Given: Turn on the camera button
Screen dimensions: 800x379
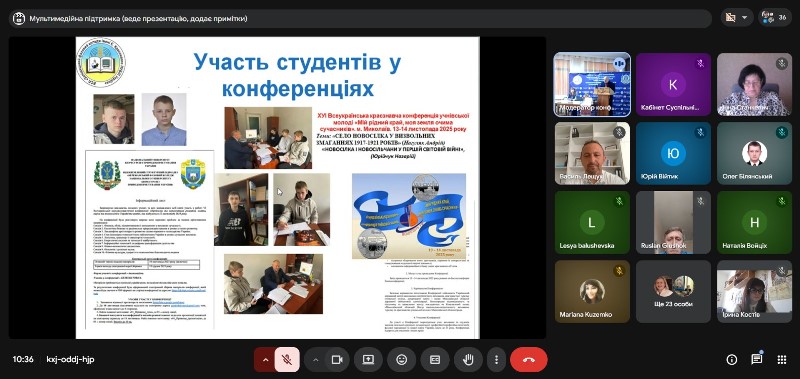Looking at the screenshot, I should tap(337, 360).
